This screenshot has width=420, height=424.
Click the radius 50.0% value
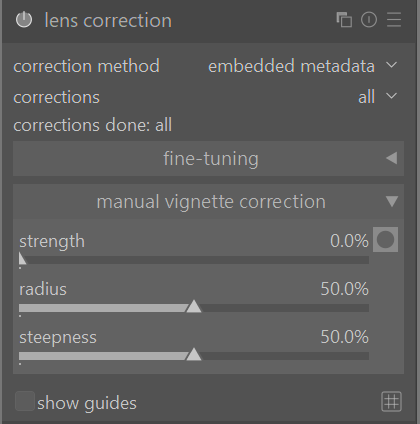345,289
